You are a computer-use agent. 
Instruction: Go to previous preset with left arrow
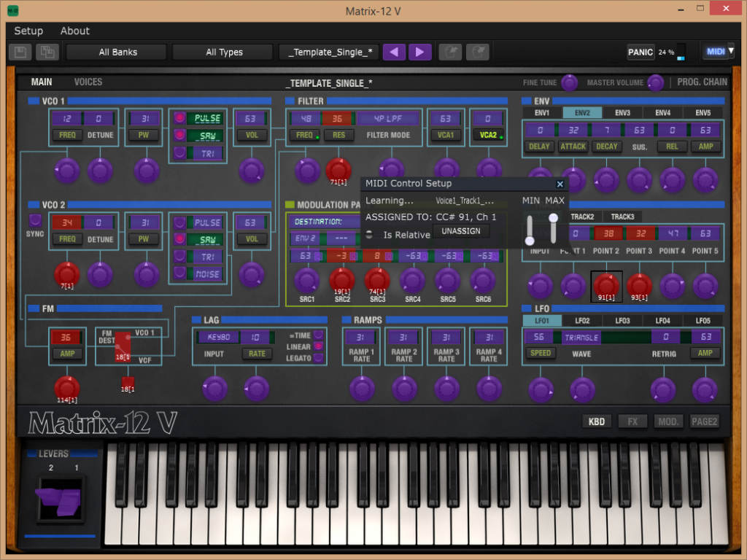click(x=394, y=52)
